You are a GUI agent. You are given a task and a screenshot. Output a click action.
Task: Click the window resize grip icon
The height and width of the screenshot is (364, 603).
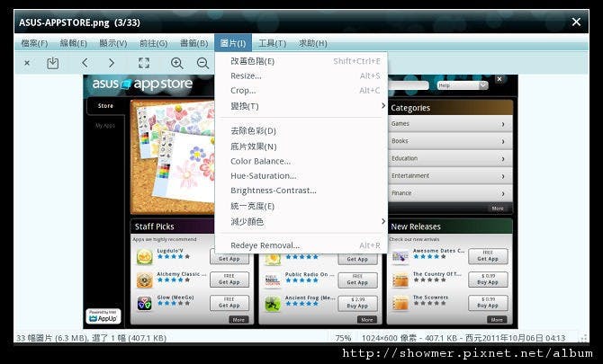point(584,338)
